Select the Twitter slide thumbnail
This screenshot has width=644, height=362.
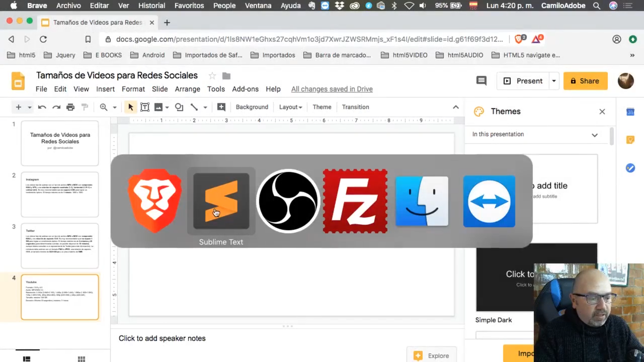60,246
